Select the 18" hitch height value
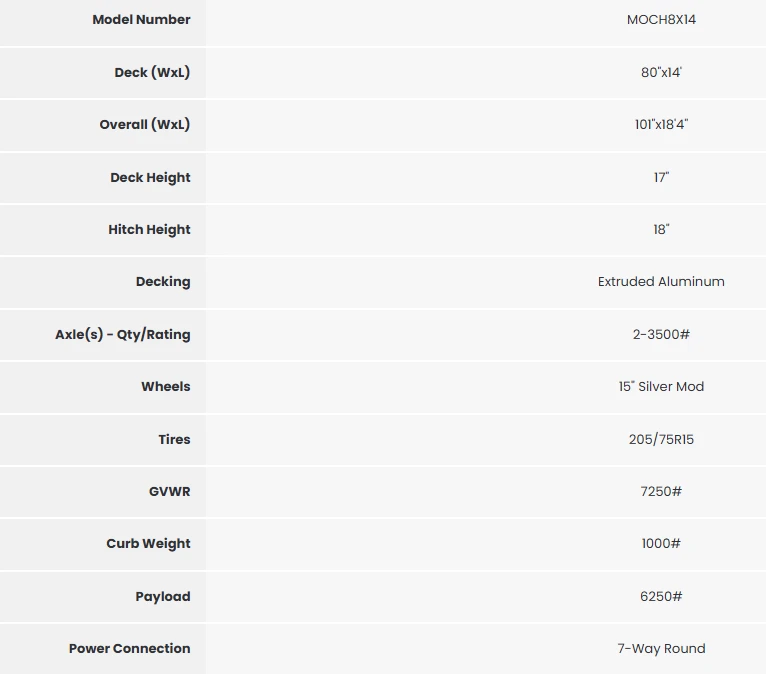 661,229
